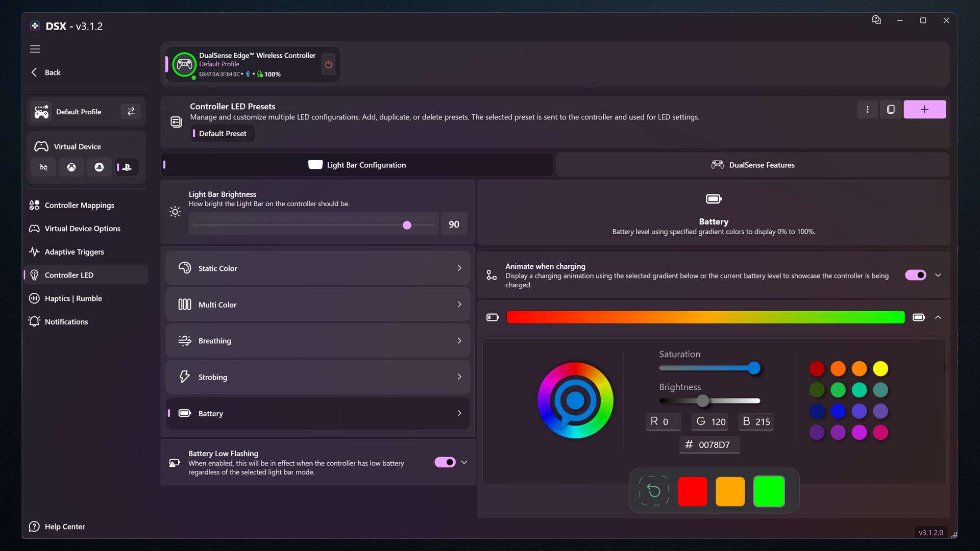Toggle Animate when charging off
980x551 pixels.
[916, 275]
